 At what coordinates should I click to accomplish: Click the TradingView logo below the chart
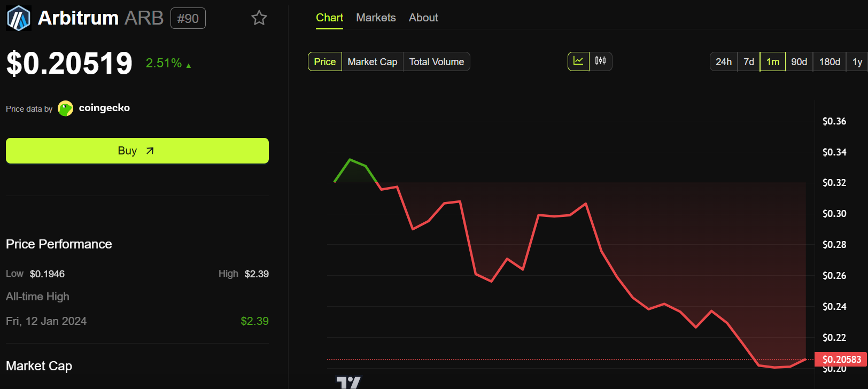[348, 382]
